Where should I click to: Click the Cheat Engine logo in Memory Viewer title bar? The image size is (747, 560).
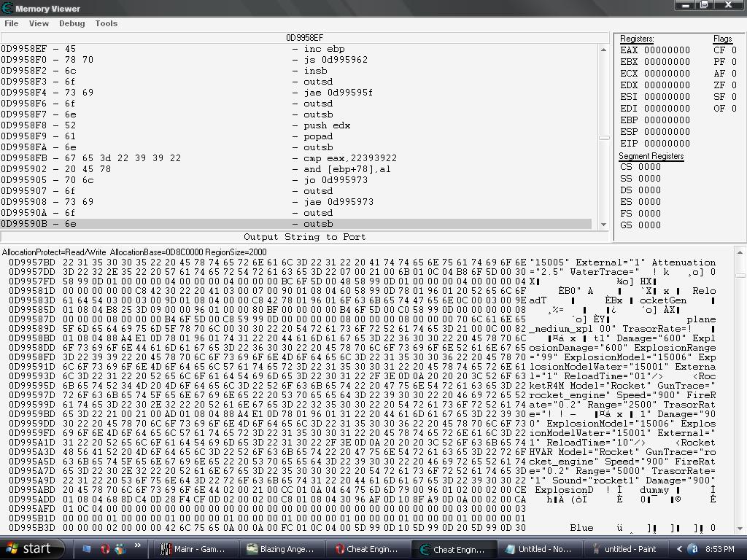[x=6, y=7]
